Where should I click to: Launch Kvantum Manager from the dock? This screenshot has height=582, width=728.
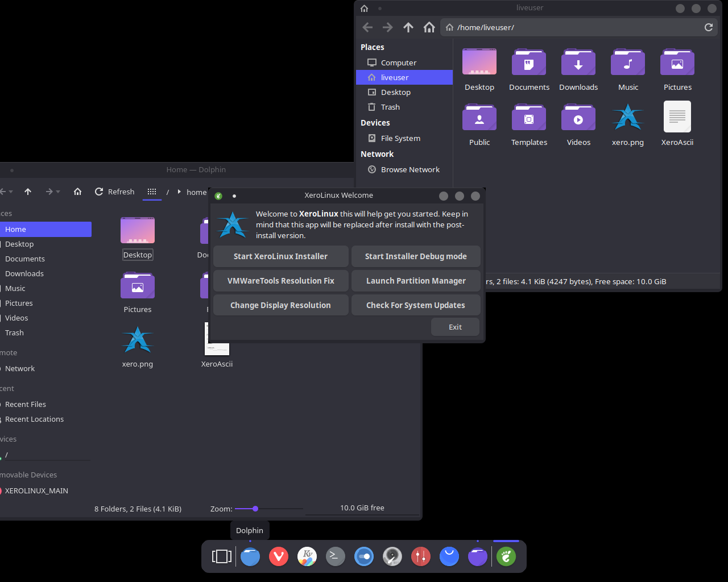[x=307, y=556]
